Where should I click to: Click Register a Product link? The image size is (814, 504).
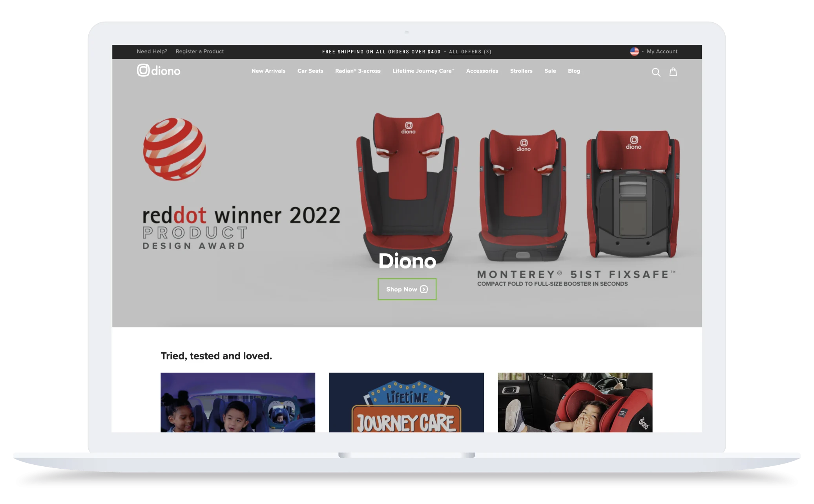pyautogui.click(x=199, y=51)
